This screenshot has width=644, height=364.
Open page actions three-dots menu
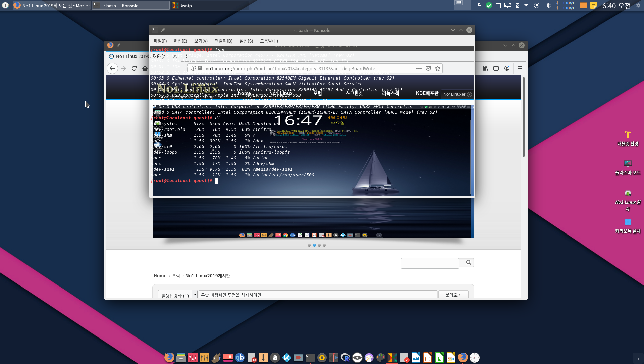(x=419, y=68)
